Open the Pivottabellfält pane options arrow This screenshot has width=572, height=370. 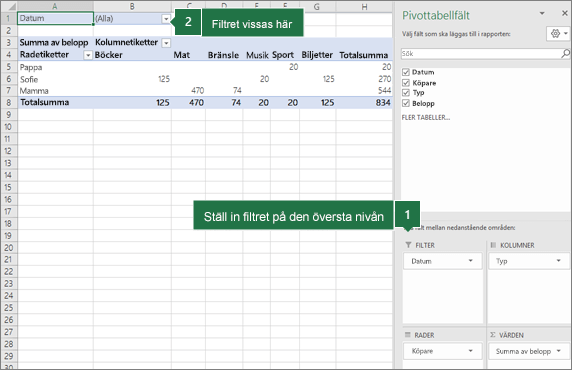(x=542, y=13)
